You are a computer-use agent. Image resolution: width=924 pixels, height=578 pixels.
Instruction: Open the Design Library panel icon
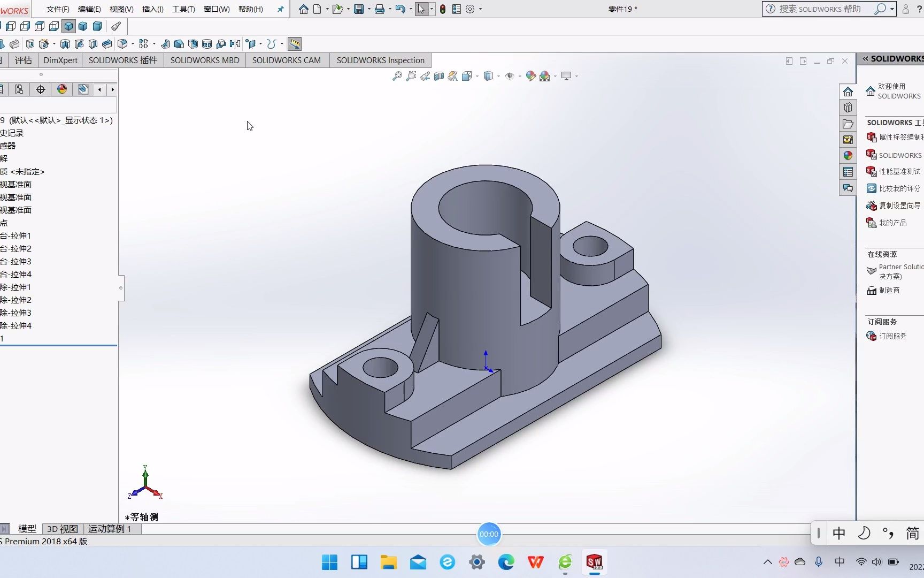[848, 107]
